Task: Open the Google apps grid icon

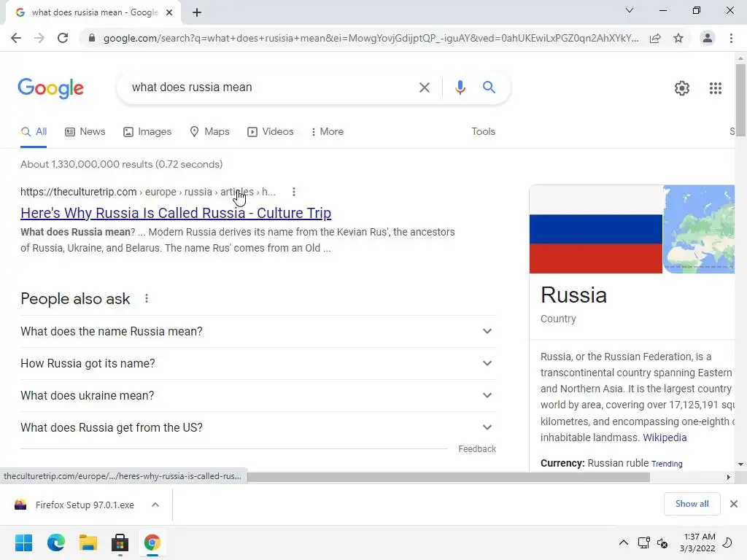Action: pyautogui.click(x=715, y=88)
